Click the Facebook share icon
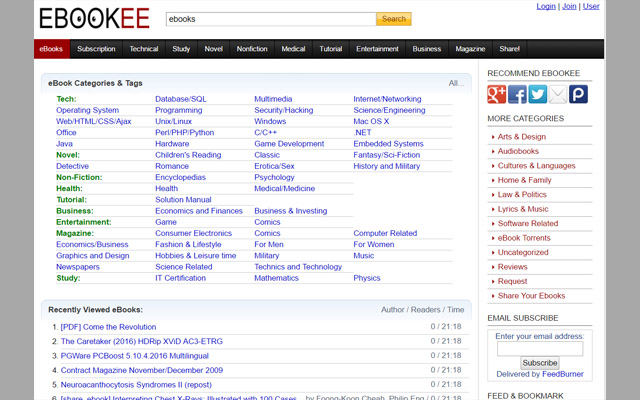Viewport: 640px width, 400px height. pos(517,94)
